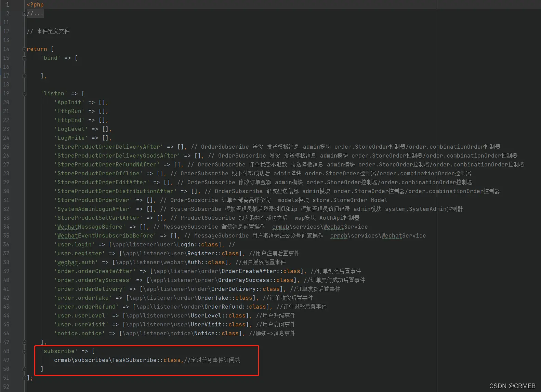Screen dimensions: 541x392
Task: Click UserVisit::class reference on line 45
Action: (218, 325)
